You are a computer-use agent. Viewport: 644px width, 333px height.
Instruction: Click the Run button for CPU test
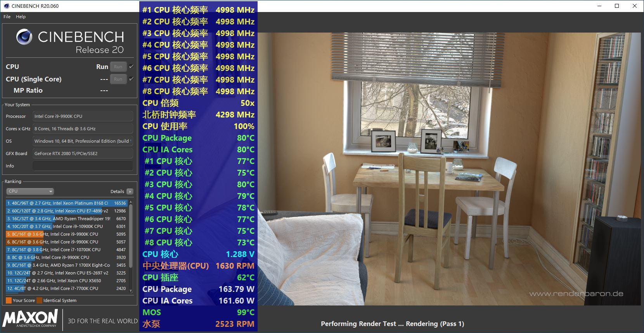pyautogui.click(x=118, y=67)
